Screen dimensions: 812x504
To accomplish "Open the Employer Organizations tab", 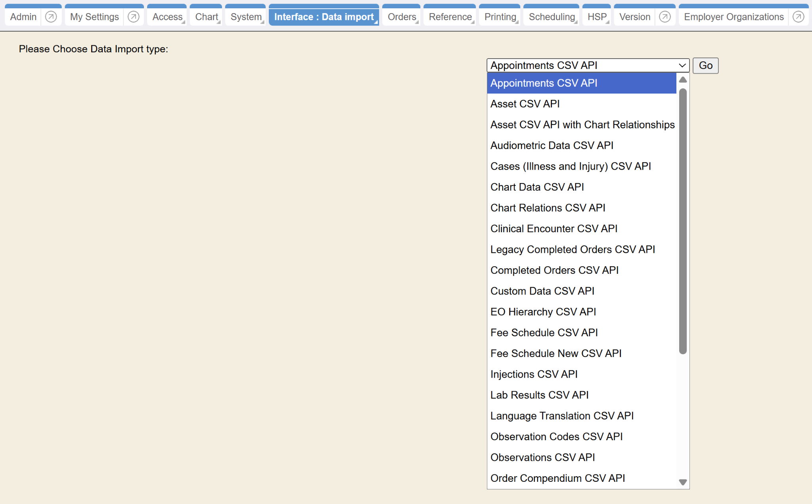I will (x=733, y=17).
